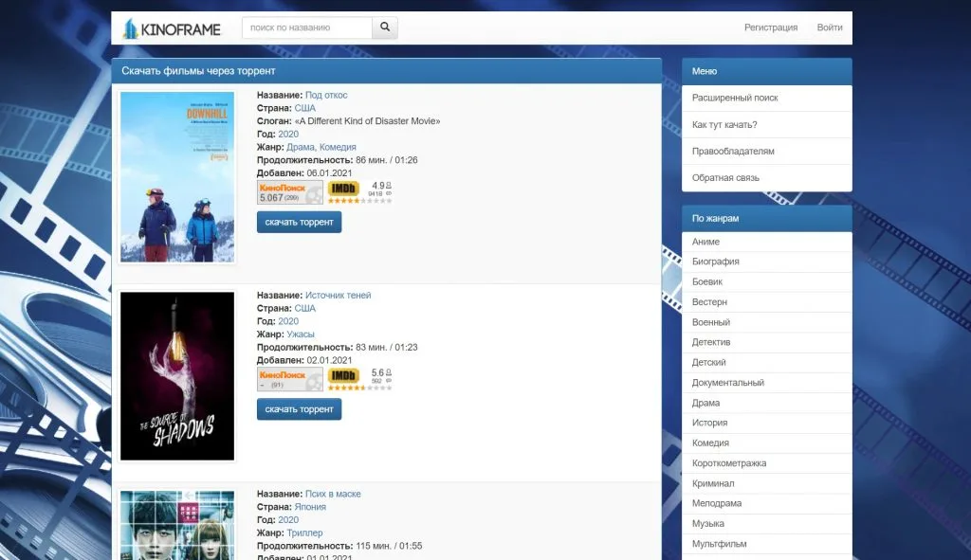Select the Музыка genre
971x560 pixels.
click(x=766, y=523)
